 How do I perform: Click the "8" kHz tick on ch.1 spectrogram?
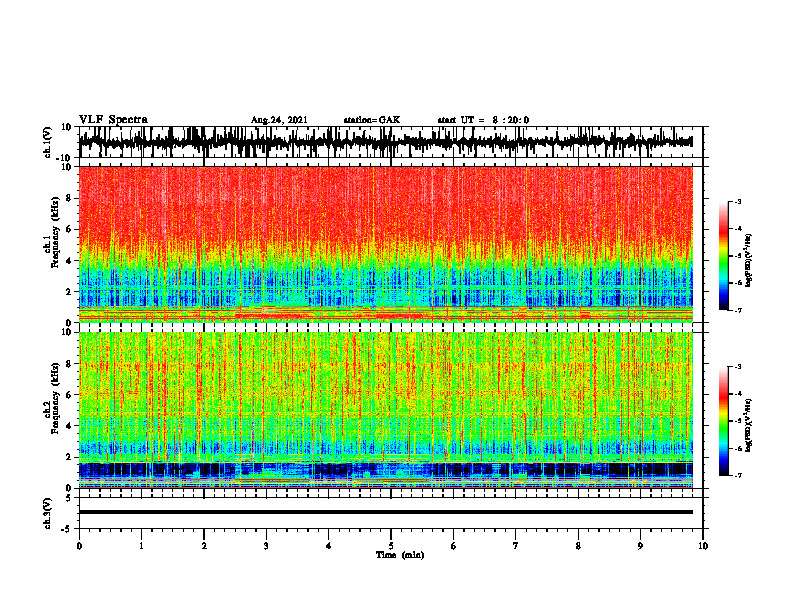point(69,198)
